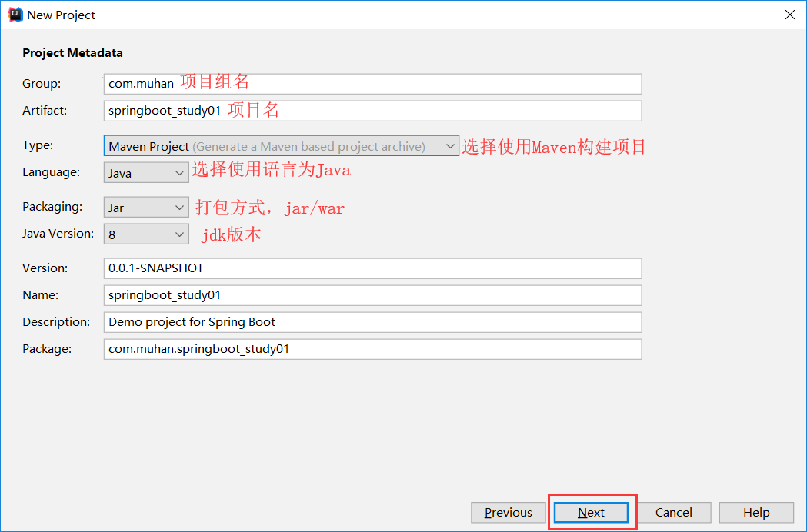
Task: Open Help for this dialog
Action: 756,513
